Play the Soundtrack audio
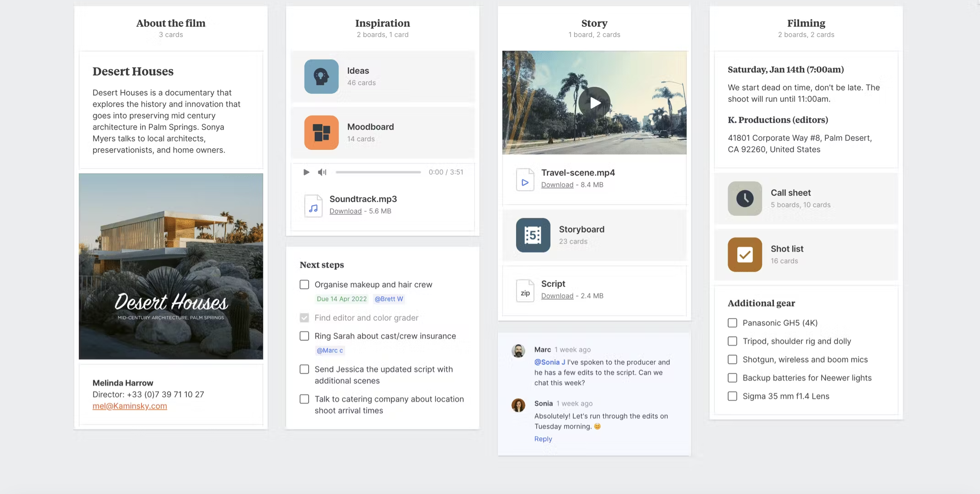980x494 pixels. tap(306, 172)
